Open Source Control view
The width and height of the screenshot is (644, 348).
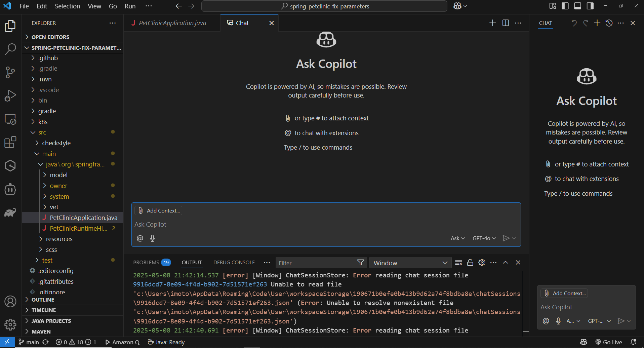10,72
